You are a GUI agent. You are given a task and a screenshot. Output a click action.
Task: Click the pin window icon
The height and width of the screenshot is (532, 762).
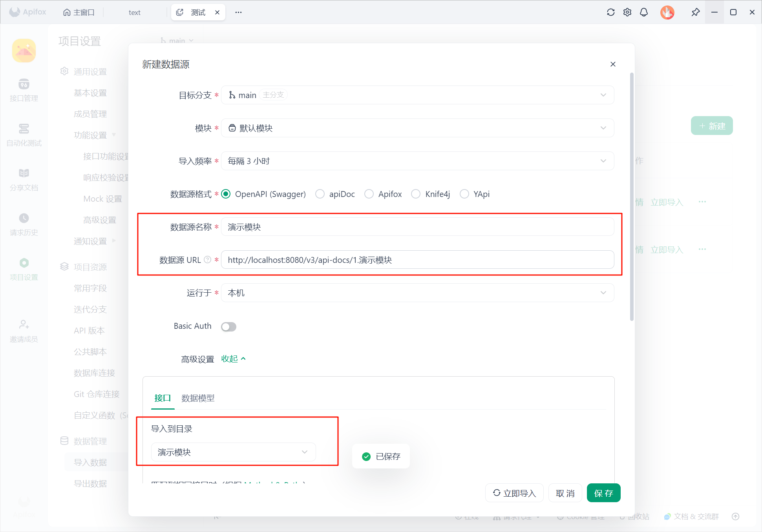(x=695, y=12)
